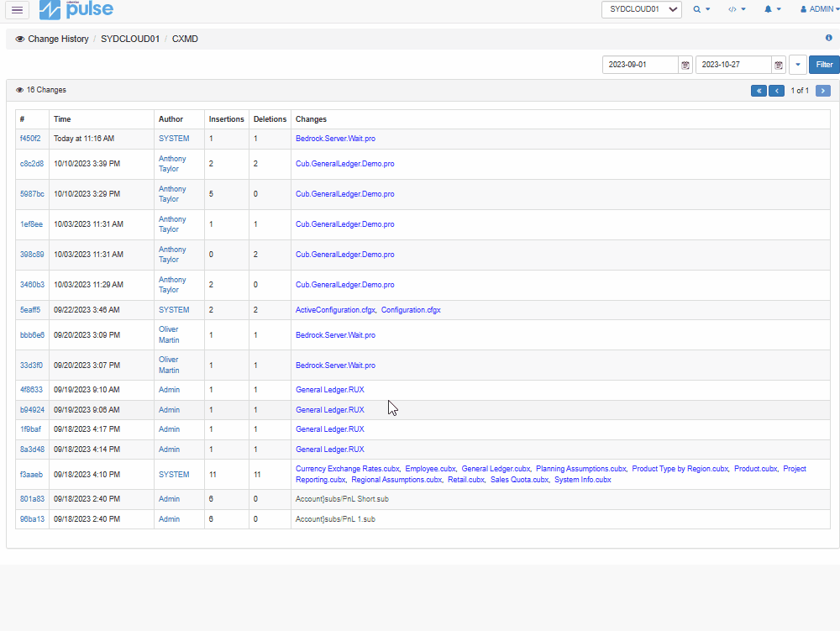The width and height of the screenshot is (840, 631).
Task: Open the Regional Assumptions.cubx link
Action: 397,480
